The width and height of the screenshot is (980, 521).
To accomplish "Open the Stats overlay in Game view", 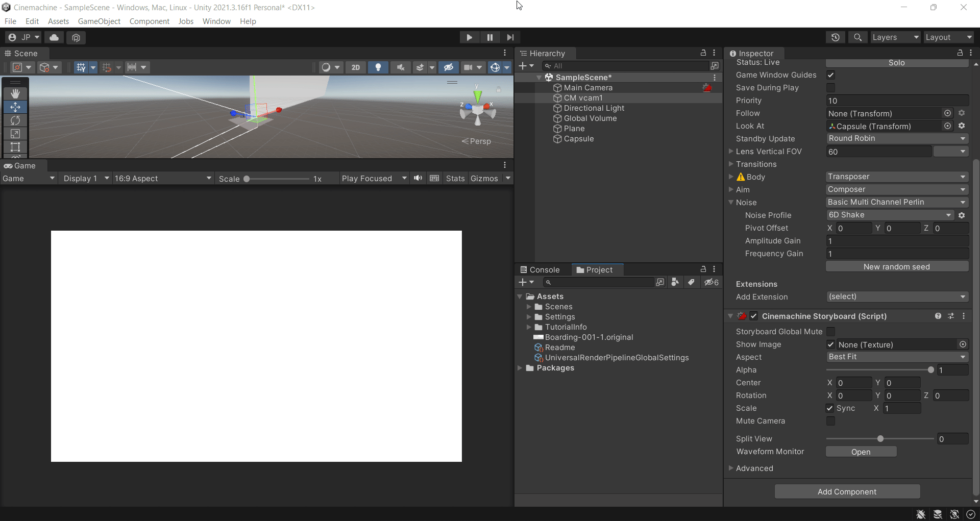I will coord(455,178).
